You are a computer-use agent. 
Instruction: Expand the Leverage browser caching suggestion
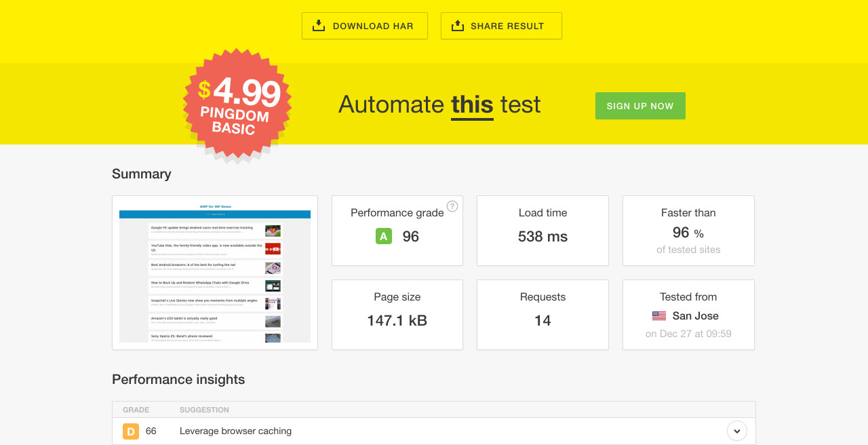[x=737, y=431]
